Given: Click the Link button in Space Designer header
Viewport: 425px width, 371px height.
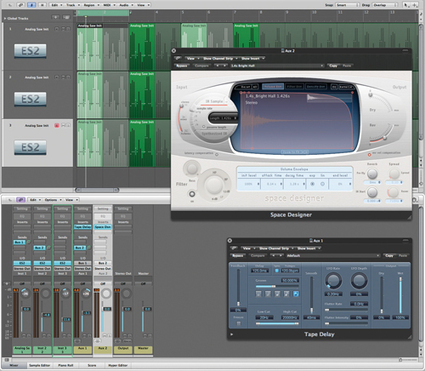Looking at the screenshot, I should coord(177,58).
